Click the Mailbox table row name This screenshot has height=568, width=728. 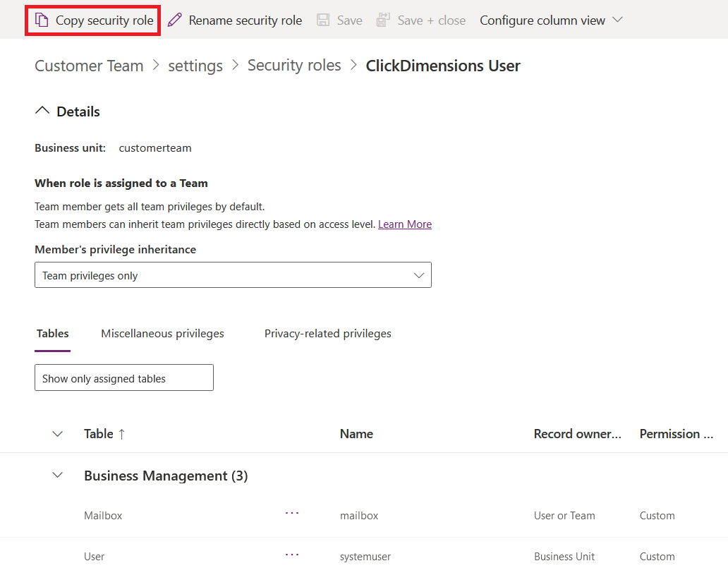[103, 516]
